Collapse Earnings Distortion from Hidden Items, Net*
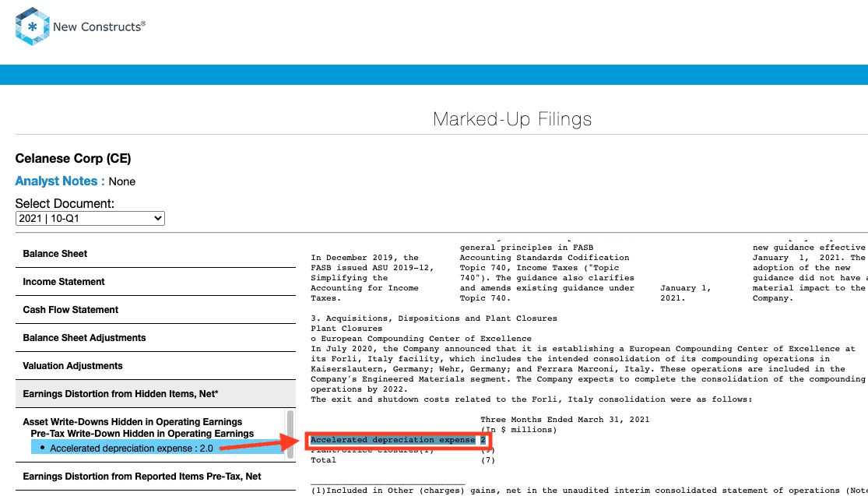This screenshot has height=496, width=868. 156,394
